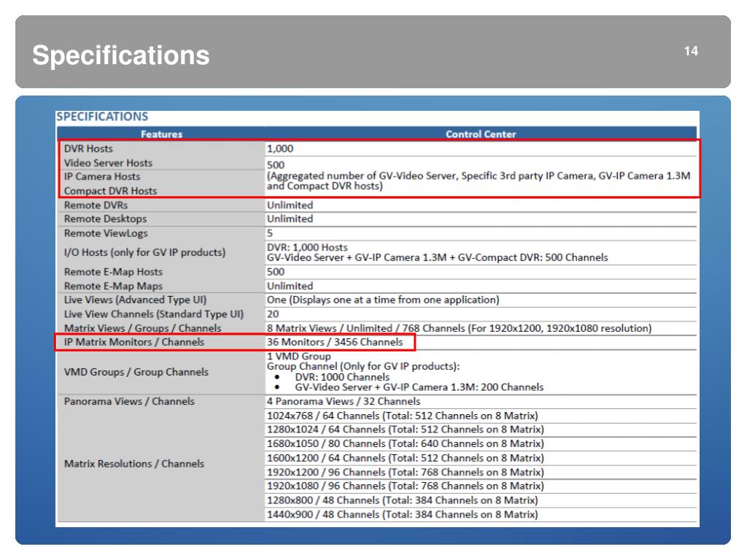
Task: Select "36 Monitors / 3456 Channels" value
Action: coord(335,342)
